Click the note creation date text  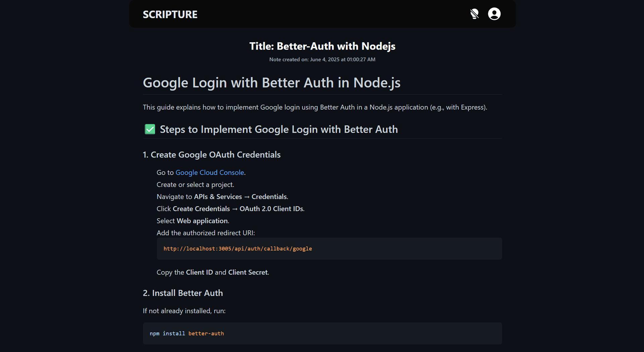[322, 59]
